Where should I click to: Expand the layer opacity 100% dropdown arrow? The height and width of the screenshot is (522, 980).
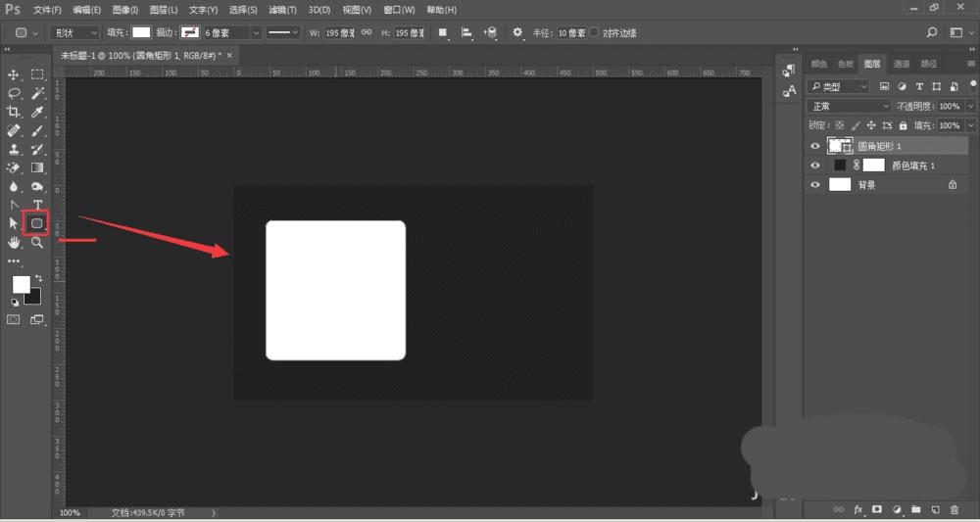tap(970, 106)
